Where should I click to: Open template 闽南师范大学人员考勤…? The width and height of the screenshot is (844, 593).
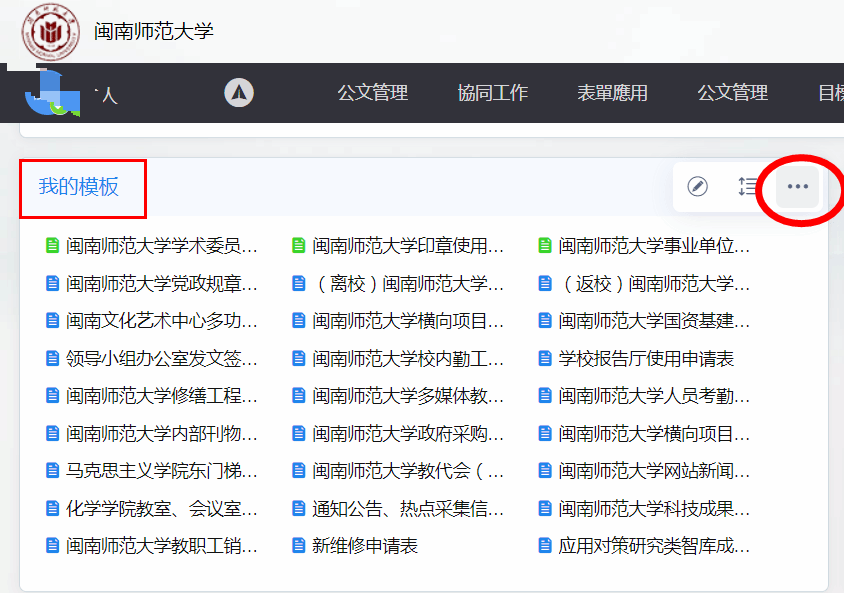pyautogui.click(x=654, y=396)
